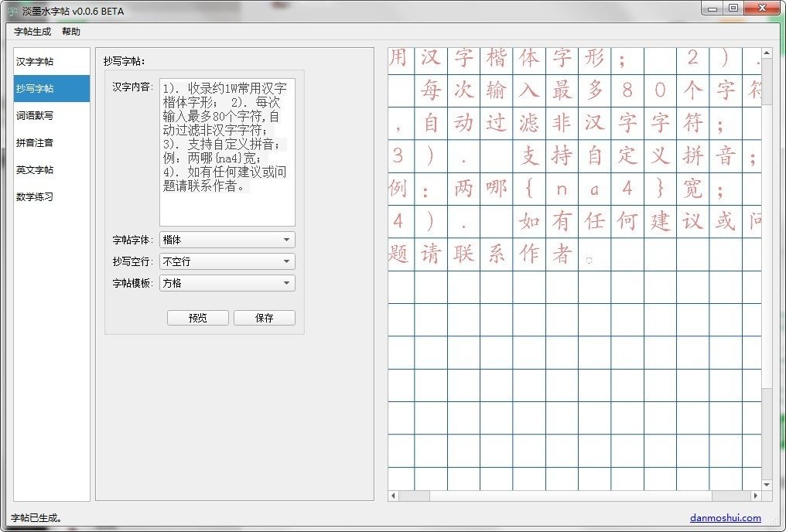Open the 拼音注音 section
Viewport: 786px width, 532px height.
point(34,142)
